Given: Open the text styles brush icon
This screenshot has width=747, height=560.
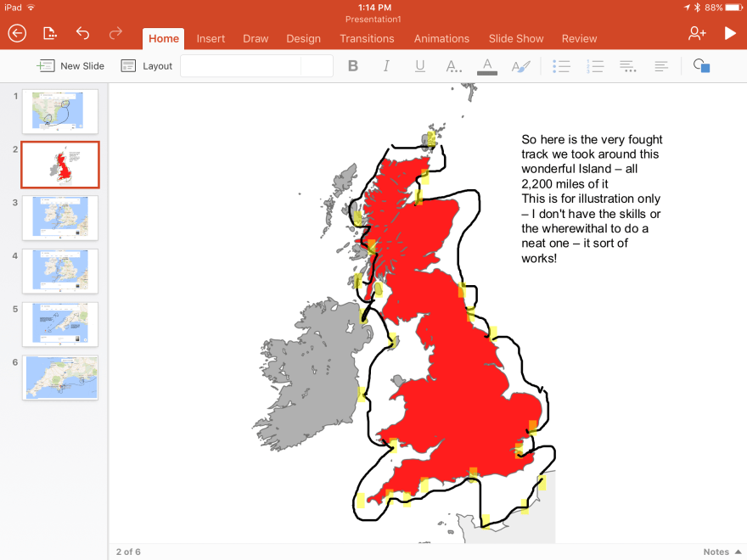Looking at the screenshot, I should (520, 66).
